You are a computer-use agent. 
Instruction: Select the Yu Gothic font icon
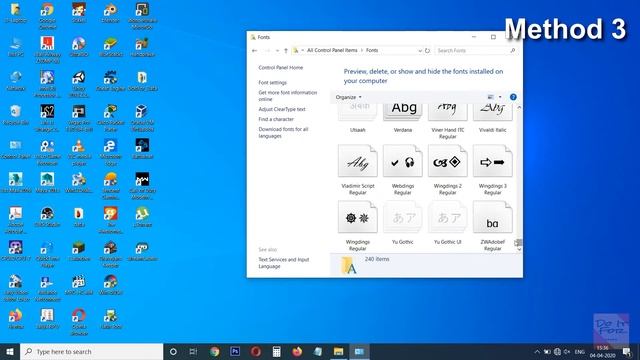click(x=402, y=217)
